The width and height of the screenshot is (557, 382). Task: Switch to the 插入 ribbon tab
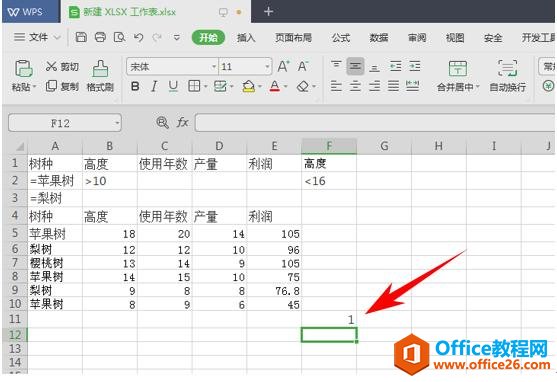coord(246,37)
